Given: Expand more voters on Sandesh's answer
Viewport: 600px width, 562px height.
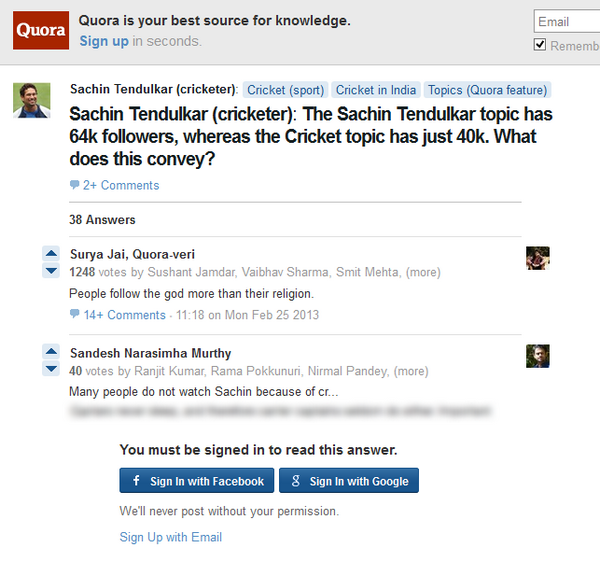Looking at the screenshot, I should (x=411, y=371).
